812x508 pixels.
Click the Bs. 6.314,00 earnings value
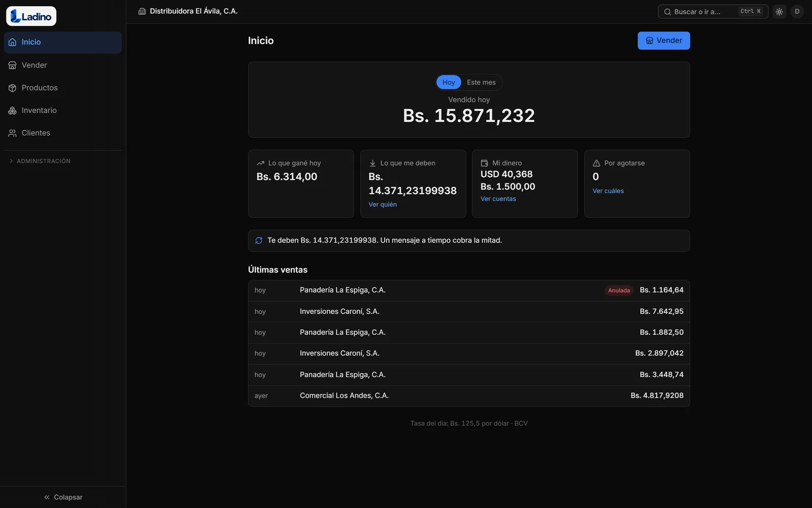tap(287, 177)
